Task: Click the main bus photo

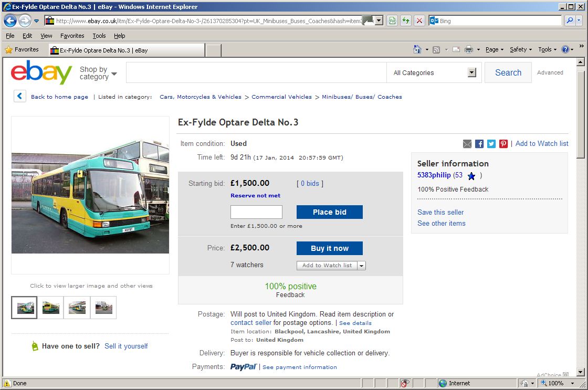Action: 90,196
